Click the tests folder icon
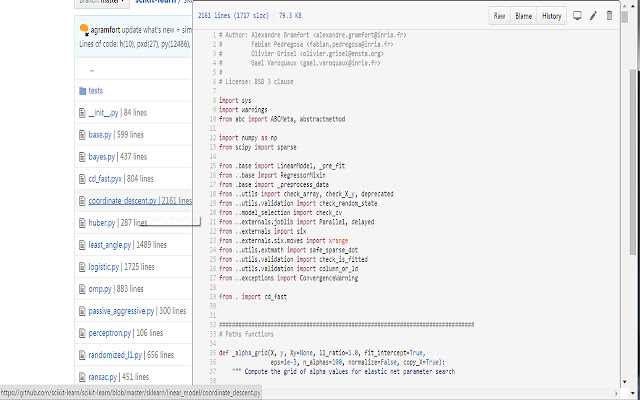 [82, 91]
